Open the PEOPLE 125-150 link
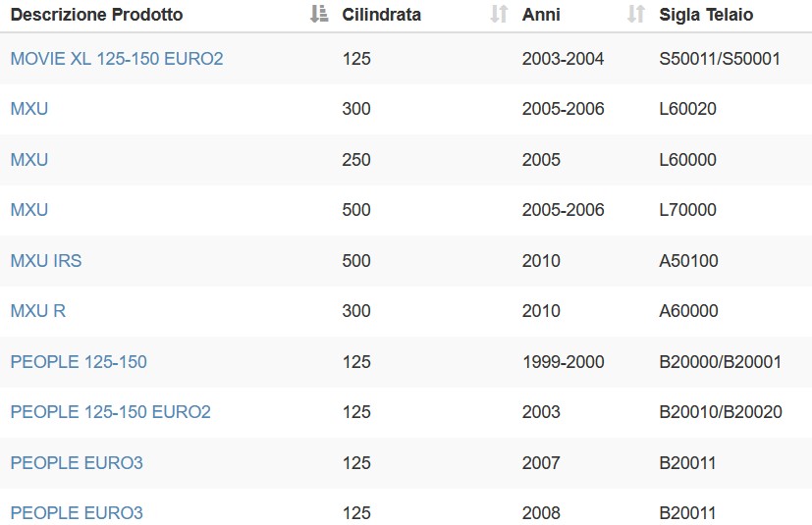Image resolution: width=812 pixels, height=525 pixels. click(x=79, y=361)
